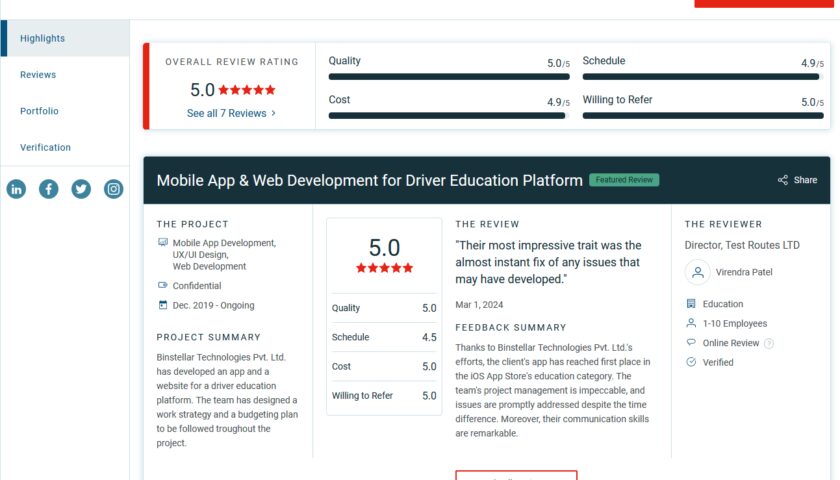Click the Online Review help question icon
The width and height of the screenshot is (840, 480).
pyautogui.click(x=769, y=343)
